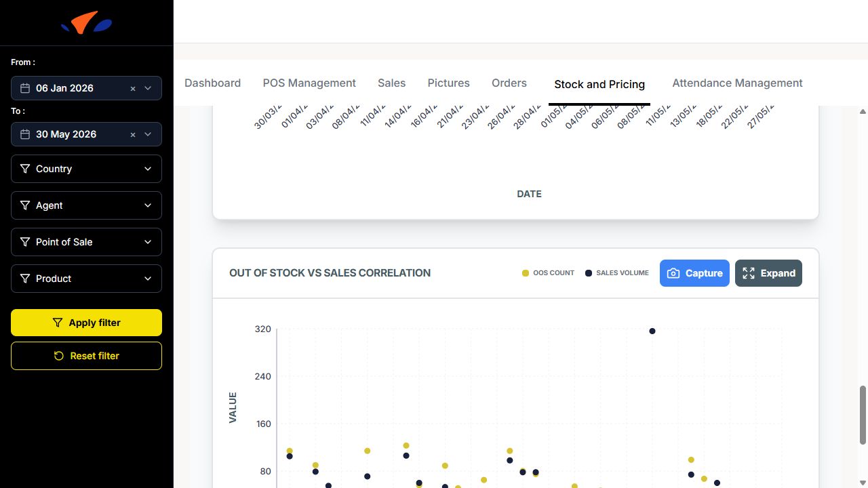Click the sales volume point near 320
868x488 pixels.
(x=652, y=331)
